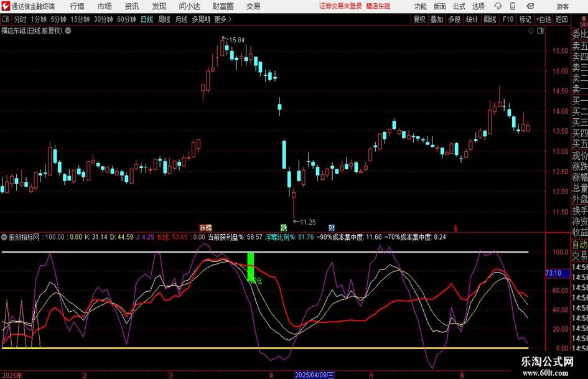Open the F10 company info button

[508, 19]
